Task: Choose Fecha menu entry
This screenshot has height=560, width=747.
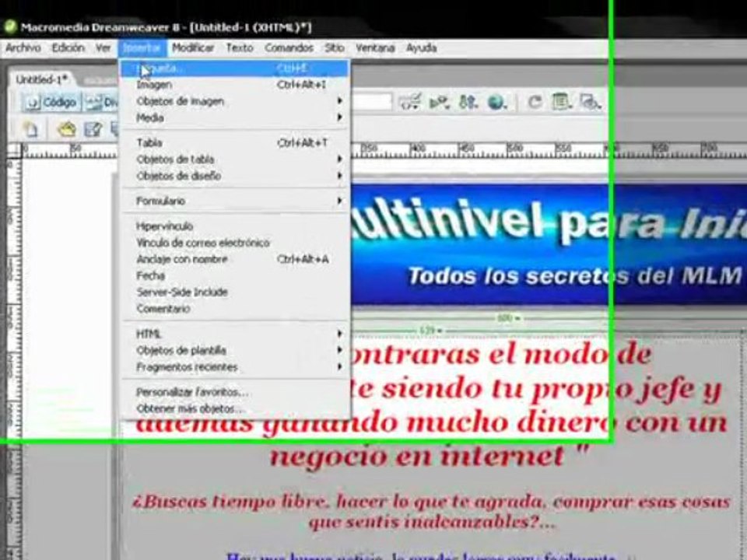Action: tap(235, 275)
